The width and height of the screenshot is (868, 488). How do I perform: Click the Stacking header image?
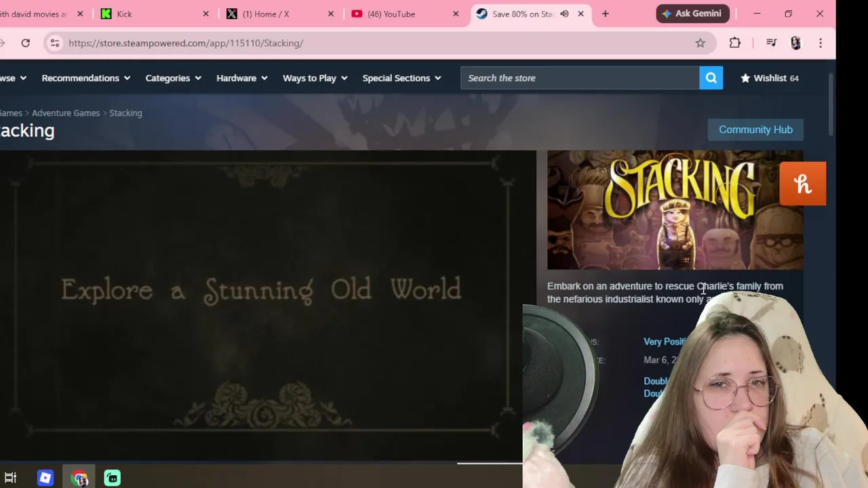(x=675, y=210)
